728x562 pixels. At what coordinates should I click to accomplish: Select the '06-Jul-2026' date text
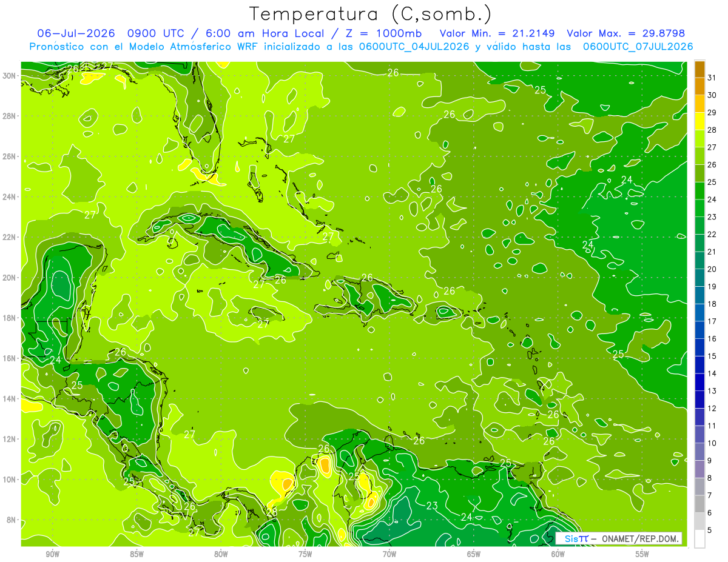76,33
